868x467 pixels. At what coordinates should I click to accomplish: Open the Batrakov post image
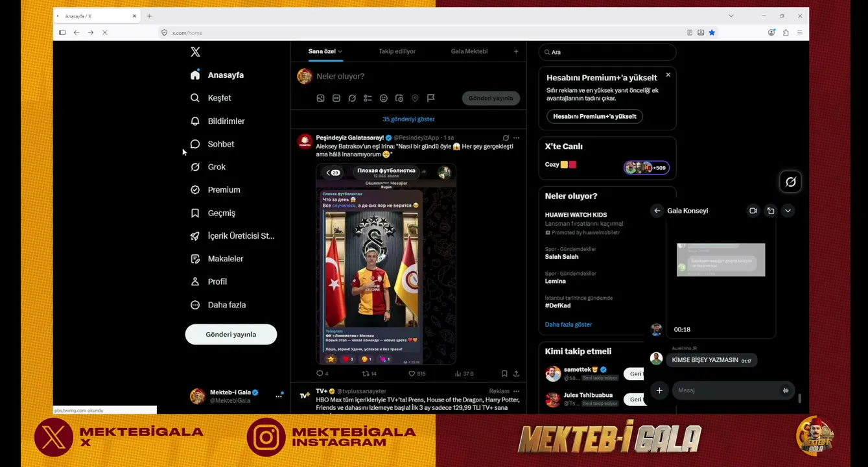click(386, 264)
